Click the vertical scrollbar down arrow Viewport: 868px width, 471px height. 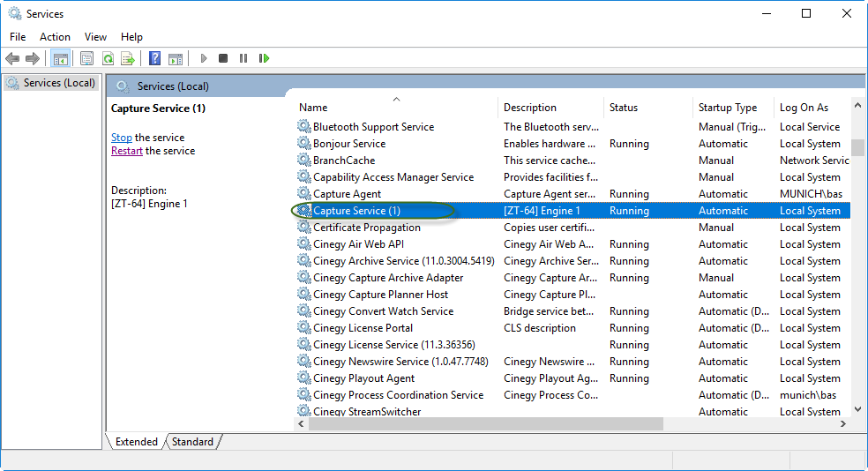(857, 409)
